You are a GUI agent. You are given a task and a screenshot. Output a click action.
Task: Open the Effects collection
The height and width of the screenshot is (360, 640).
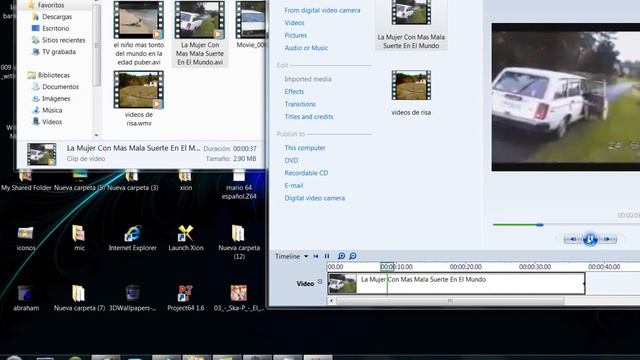coord(294,91)
